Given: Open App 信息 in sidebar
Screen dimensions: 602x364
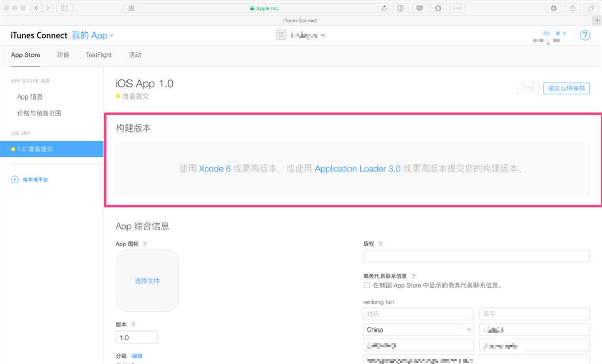Looking at the screenshot, I should pyautogui.click(x=30, y=97).
